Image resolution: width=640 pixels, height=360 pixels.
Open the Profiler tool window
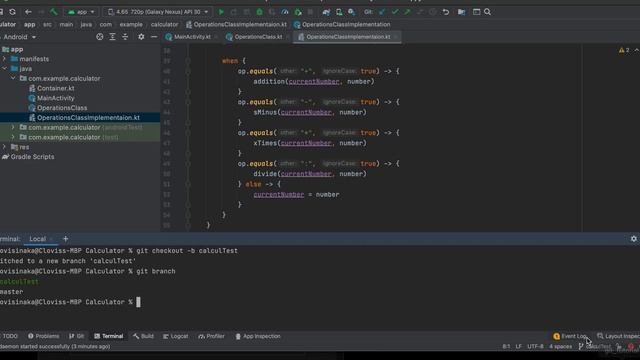211,336
